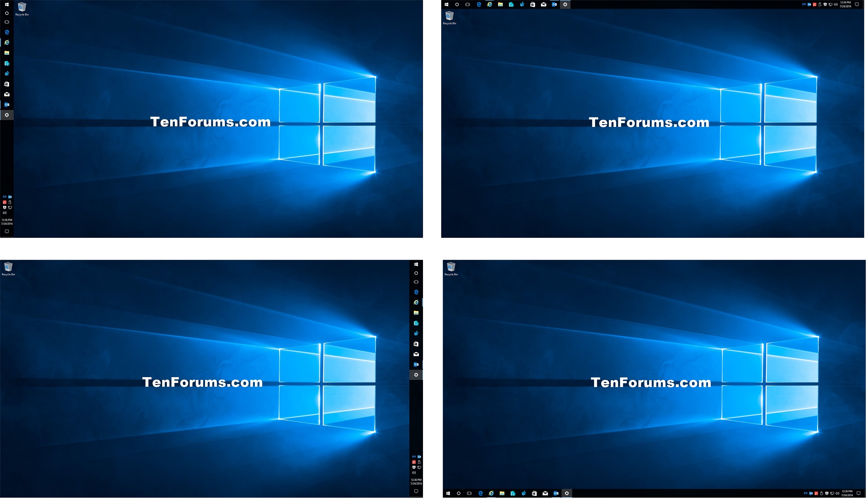Open Mail app on the top taskbar
868x501 pixels.
[543, 4]
